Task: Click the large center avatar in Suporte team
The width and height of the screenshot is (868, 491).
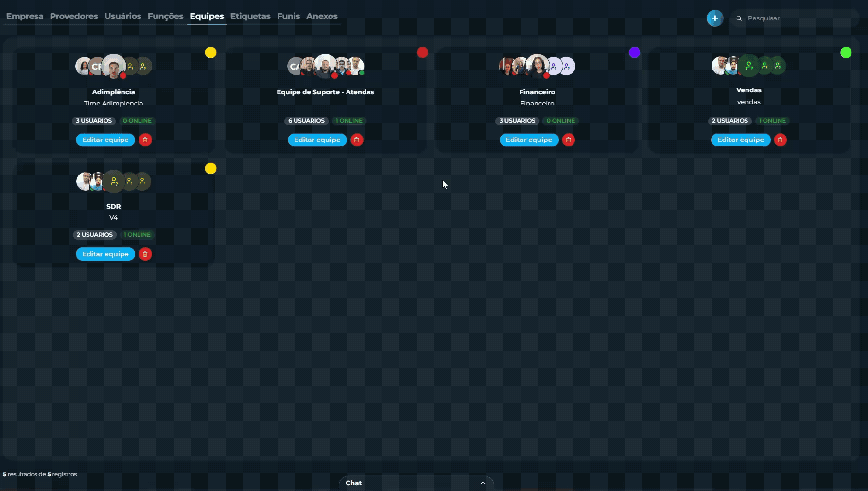Action: tap(326, 66)
